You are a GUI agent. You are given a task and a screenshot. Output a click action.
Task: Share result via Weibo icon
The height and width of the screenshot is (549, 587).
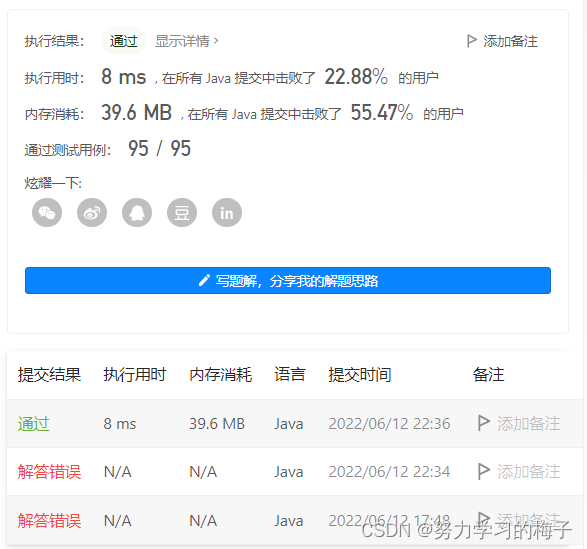tap(92, 213)
